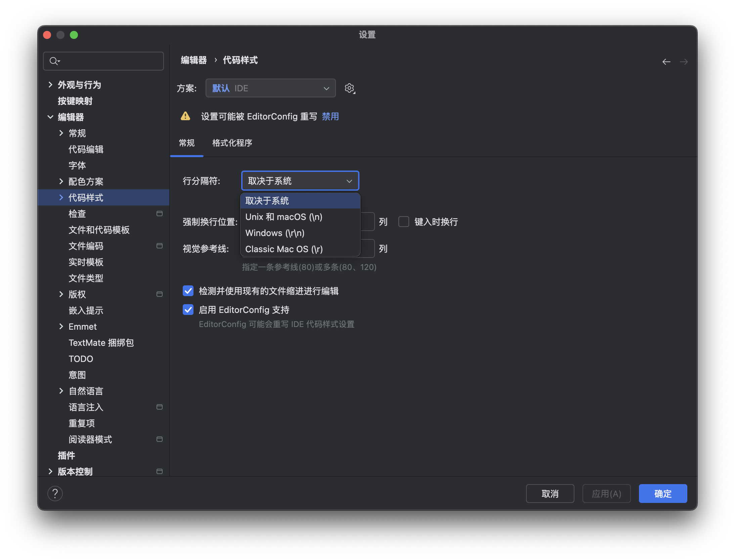Screen dimensions: 735x560
Task: Click the search magnifier icon
Action: pos(54,61)
